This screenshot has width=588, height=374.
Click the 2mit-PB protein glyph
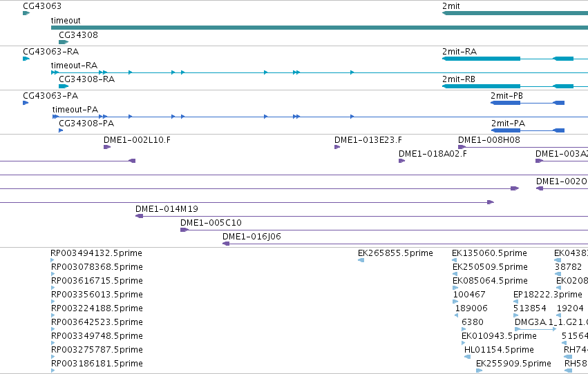point(528,103)
